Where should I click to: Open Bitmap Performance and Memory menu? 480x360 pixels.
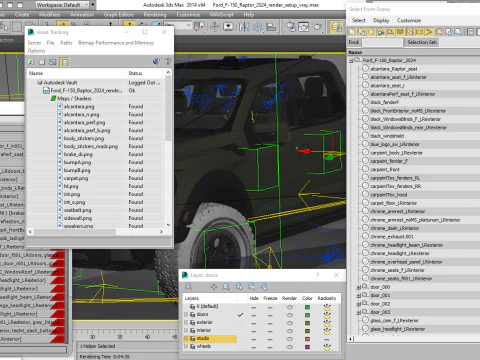[x=116, y=43]
